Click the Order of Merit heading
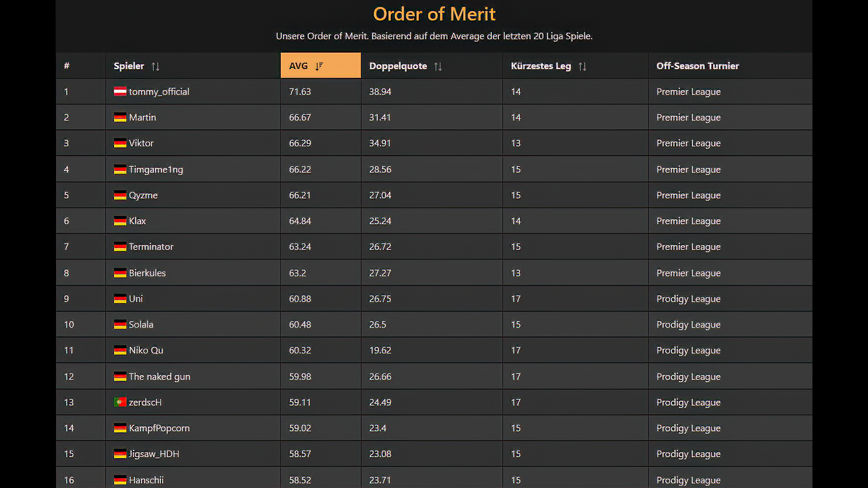Image resolution: width=868 pixels, height=488 pixels. coord(434,14)
